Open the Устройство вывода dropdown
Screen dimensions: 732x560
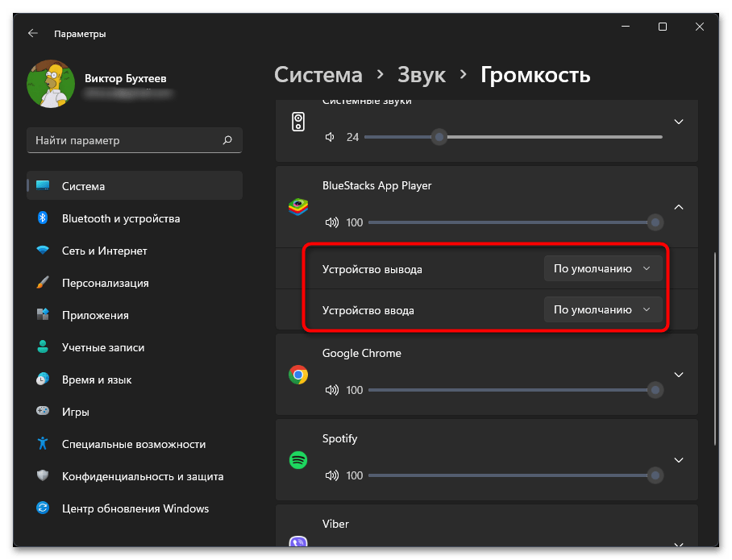pos(603,268)
